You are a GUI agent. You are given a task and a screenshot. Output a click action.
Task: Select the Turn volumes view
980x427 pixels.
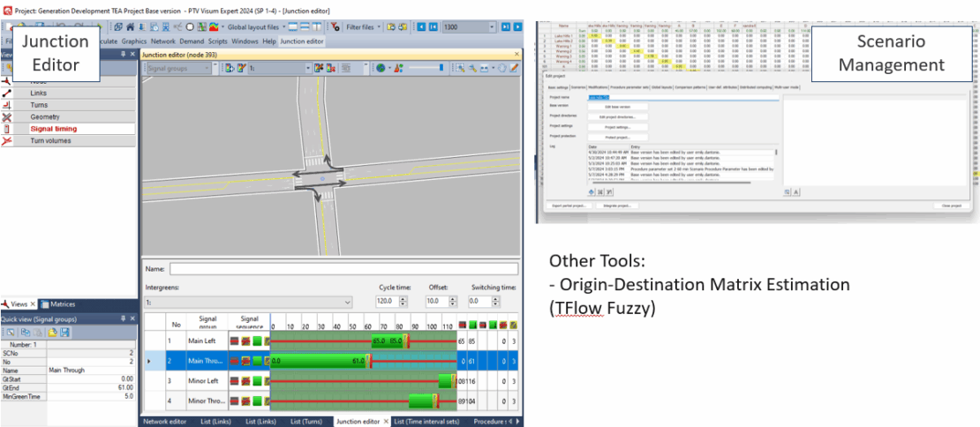click(x=67, y=141)
